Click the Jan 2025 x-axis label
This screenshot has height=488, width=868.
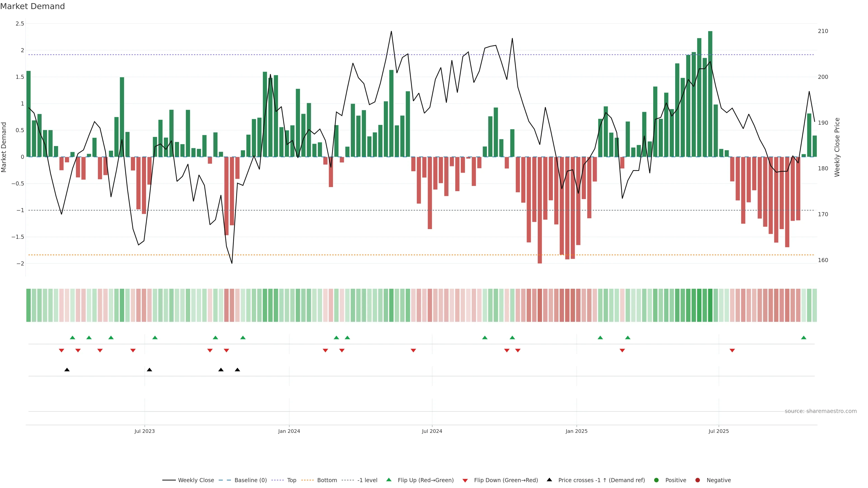pyautogui.click(x=577, y=431)
